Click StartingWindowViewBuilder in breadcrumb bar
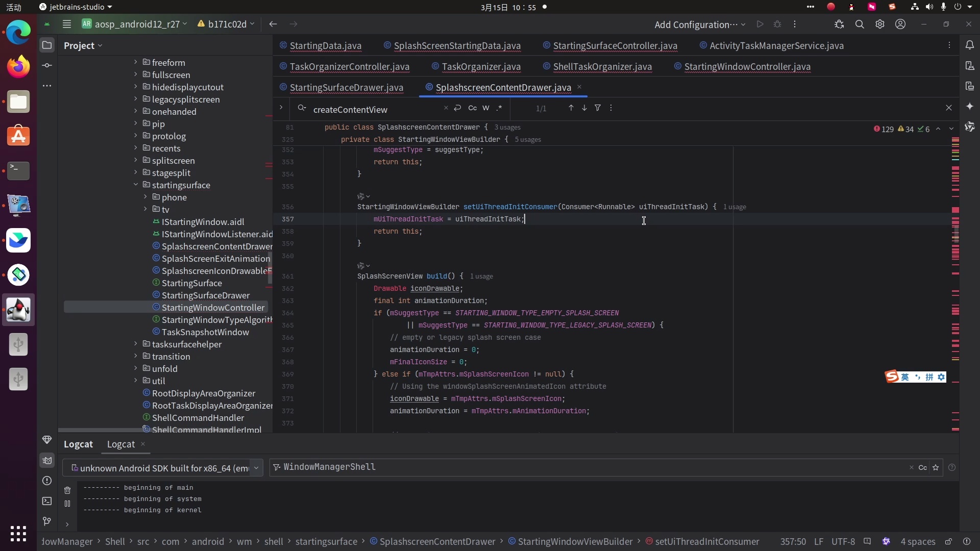This screenshot has width=980, height=551. 575,542
